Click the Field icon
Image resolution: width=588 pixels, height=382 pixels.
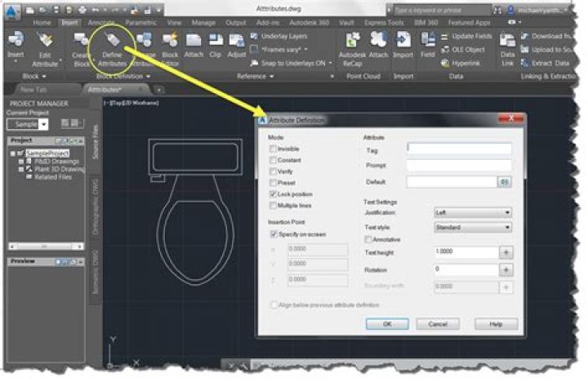[427, 40]
